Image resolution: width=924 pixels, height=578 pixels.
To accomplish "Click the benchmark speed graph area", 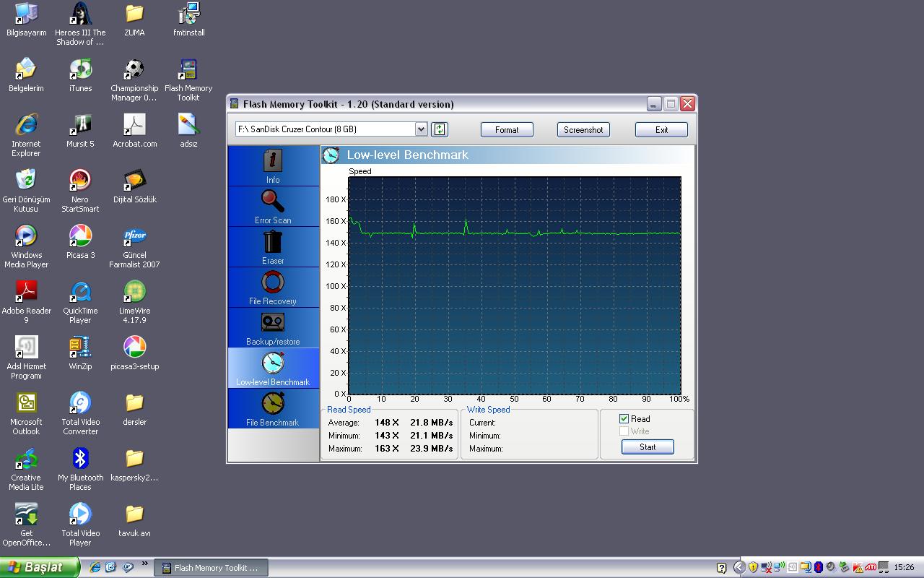I will (514, 285).
